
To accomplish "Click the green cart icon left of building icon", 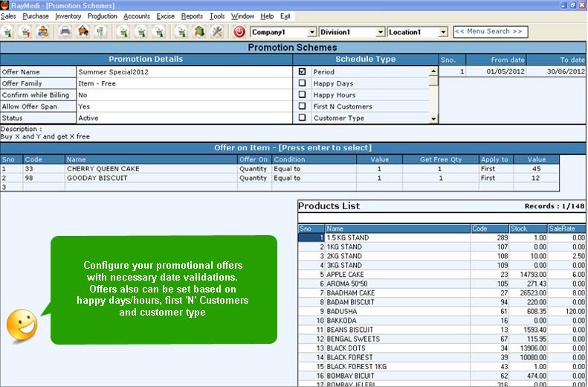I will pos(182,32).
